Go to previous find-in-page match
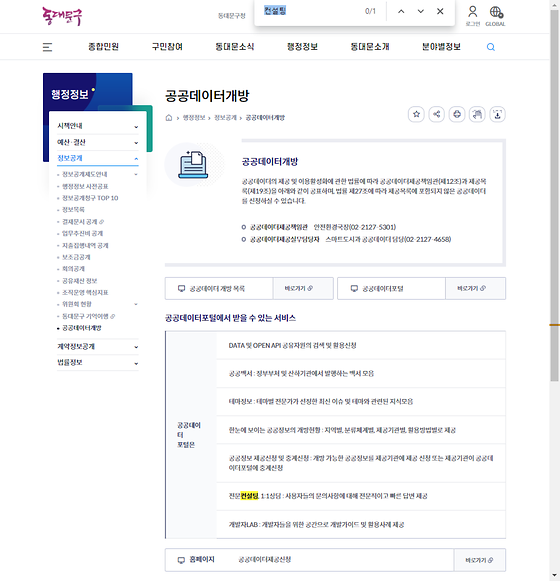 pyautogui.click(x=401, y=11)
